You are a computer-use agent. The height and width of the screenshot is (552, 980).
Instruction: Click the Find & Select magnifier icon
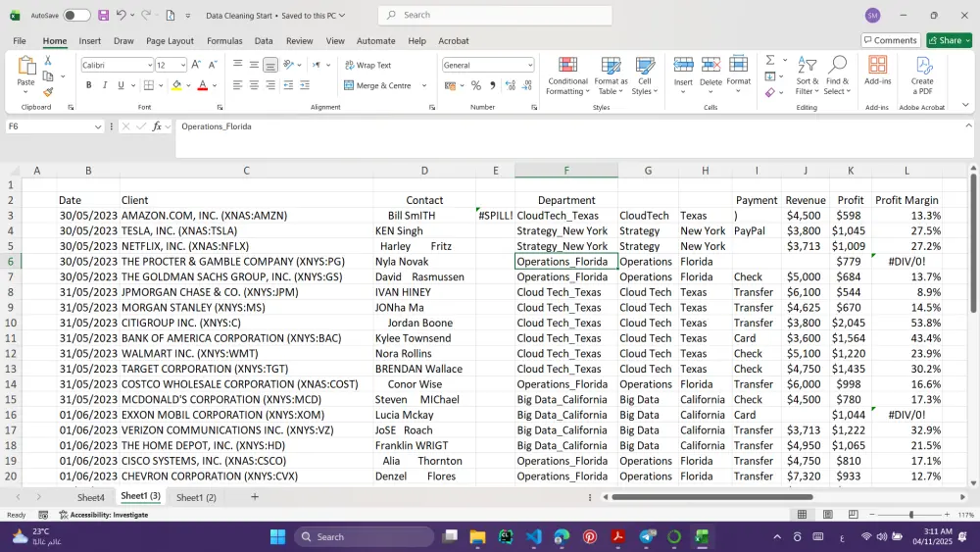coord(837,65)
